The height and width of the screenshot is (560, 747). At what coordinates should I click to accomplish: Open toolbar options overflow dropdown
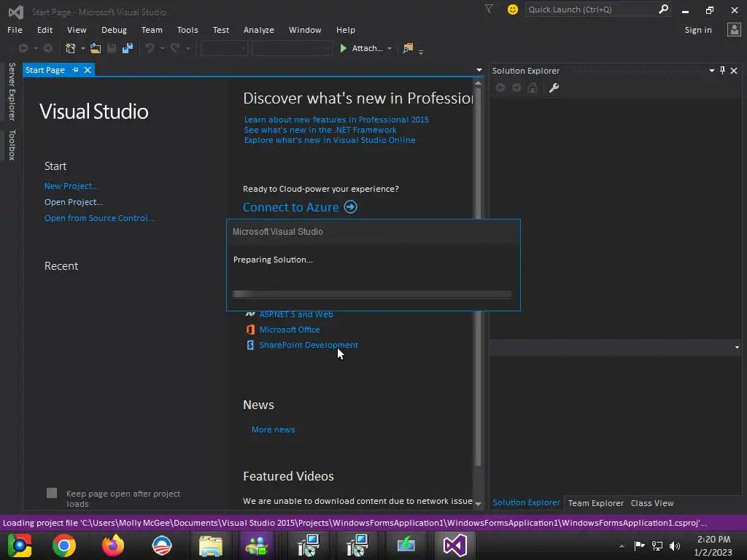point(421,52)
